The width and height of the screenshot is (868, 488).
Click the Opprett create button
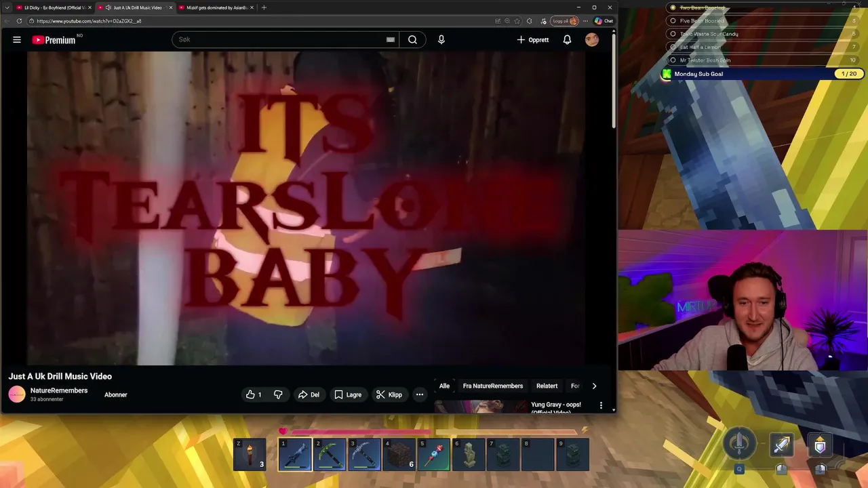[533, 40]
